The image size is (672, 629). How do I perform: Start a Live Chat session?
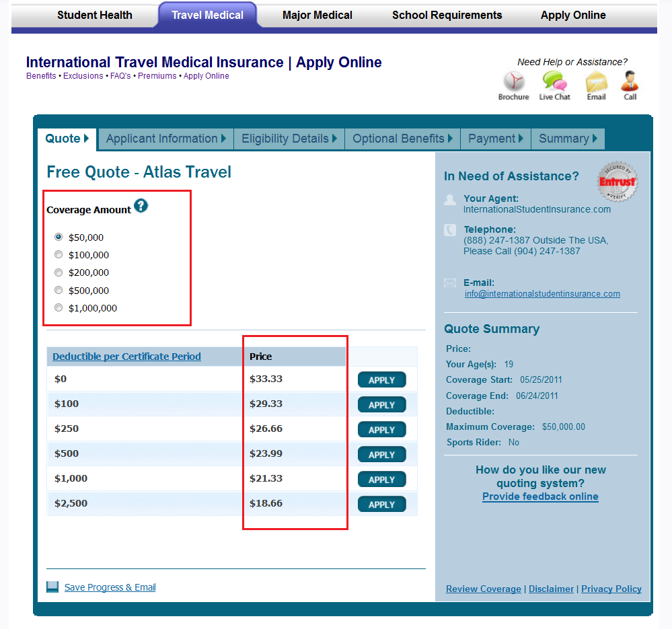[554, 82]
